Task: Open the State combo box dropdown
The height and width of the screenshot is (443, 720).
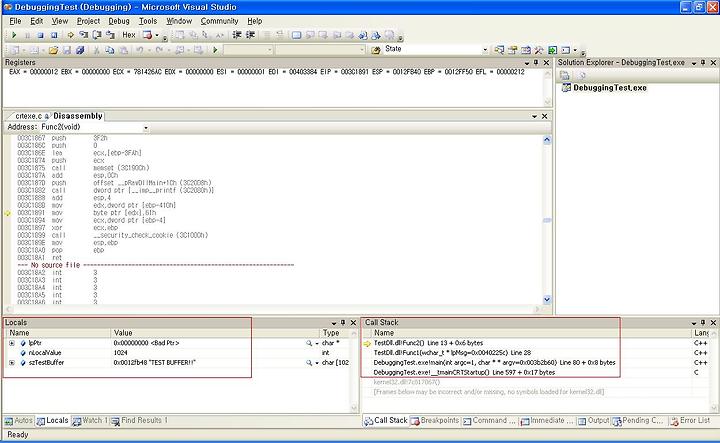Action: tap(485, 50)
